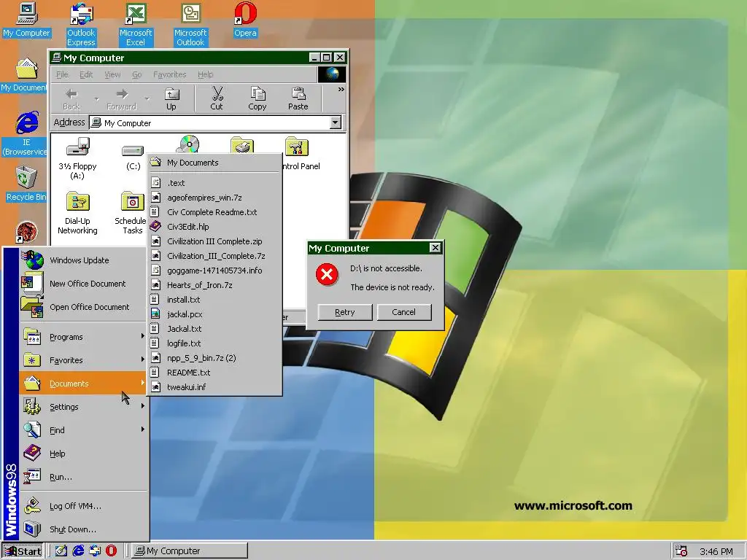The height and width of the screenshot is (560, 747).
Task: Show more toolbar buttons via chevron
Action: point(341,90)
